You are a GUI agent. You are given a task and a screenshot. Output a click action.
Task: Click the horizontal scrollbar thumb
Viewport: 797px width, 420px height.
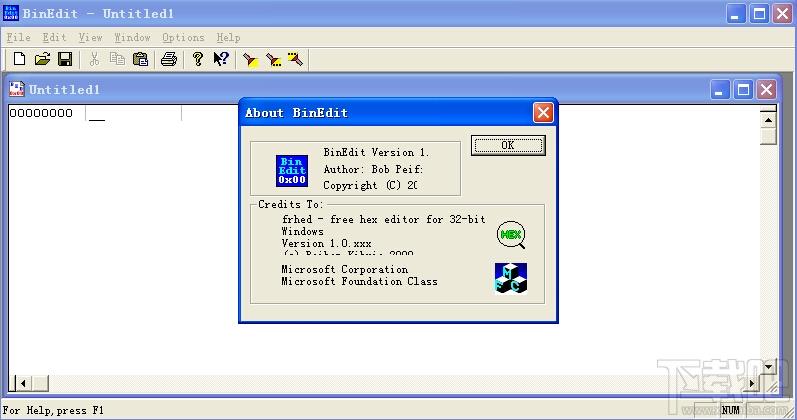pos(40,383)
